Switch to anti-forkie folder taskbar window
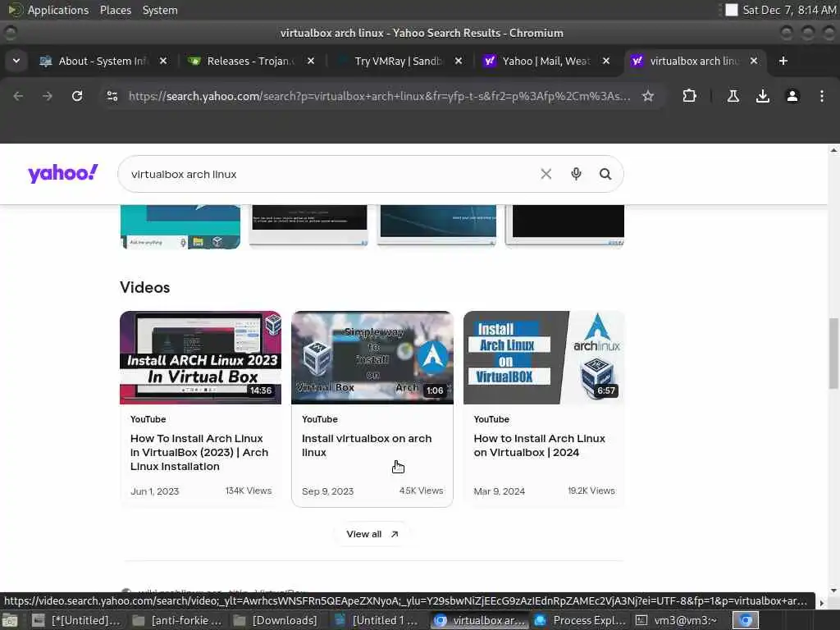Screen dimensions: 840x630 point(177,620)
